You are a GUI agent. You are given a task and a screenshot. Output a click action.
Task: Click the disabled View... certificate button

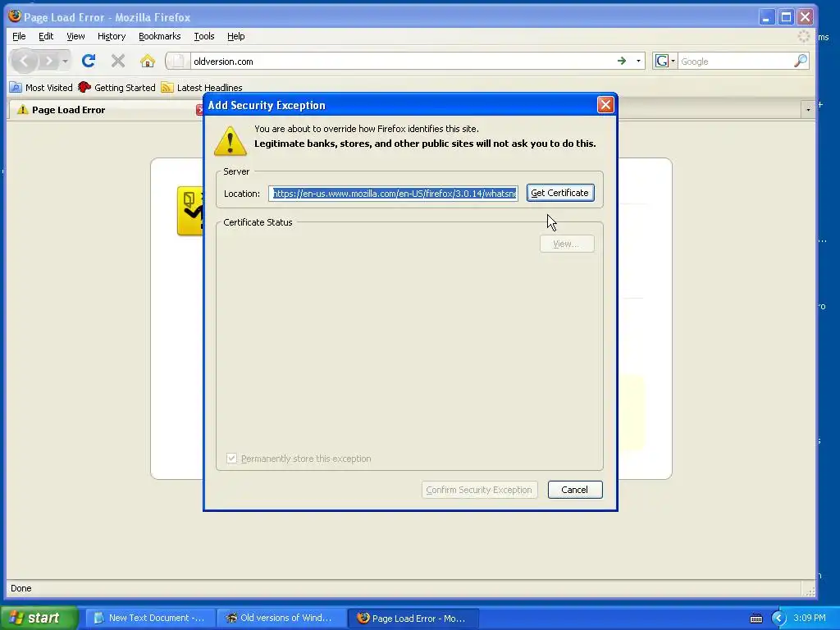coord(567,244)
